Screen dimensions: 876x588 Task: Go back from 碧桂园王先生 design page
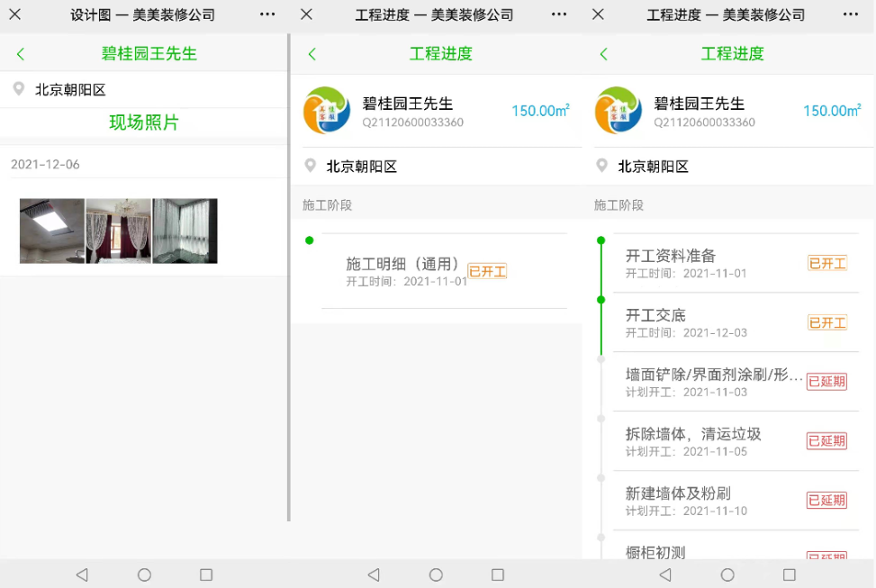21,54
